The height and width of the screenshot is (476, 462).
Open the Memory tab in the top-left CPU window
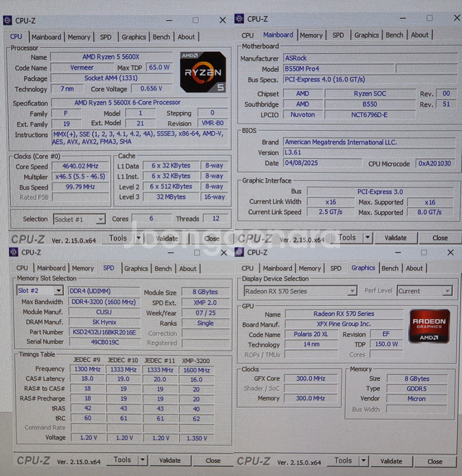click(x=79, y=37)
